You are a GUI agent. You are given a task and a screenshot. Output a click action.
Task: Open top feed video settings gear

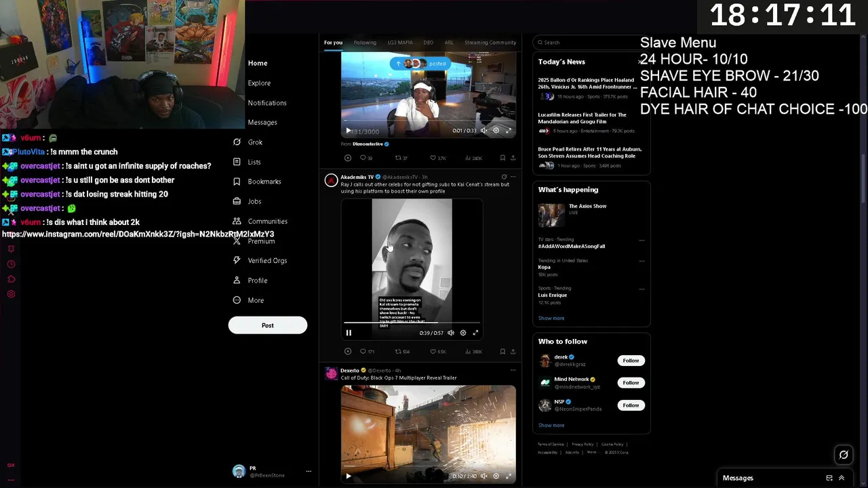coord(496,130)
